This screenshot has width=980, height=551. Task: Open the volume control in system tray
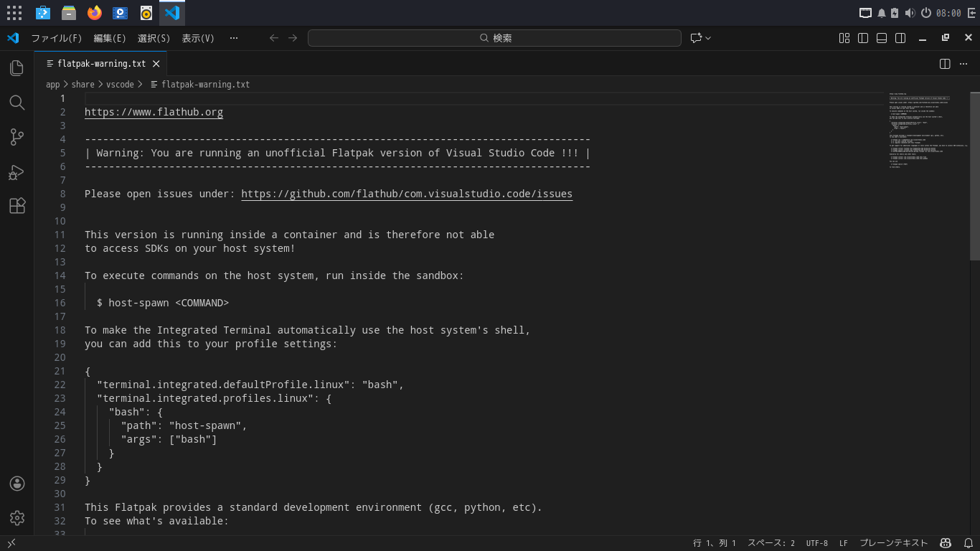[x=910, y=13]
